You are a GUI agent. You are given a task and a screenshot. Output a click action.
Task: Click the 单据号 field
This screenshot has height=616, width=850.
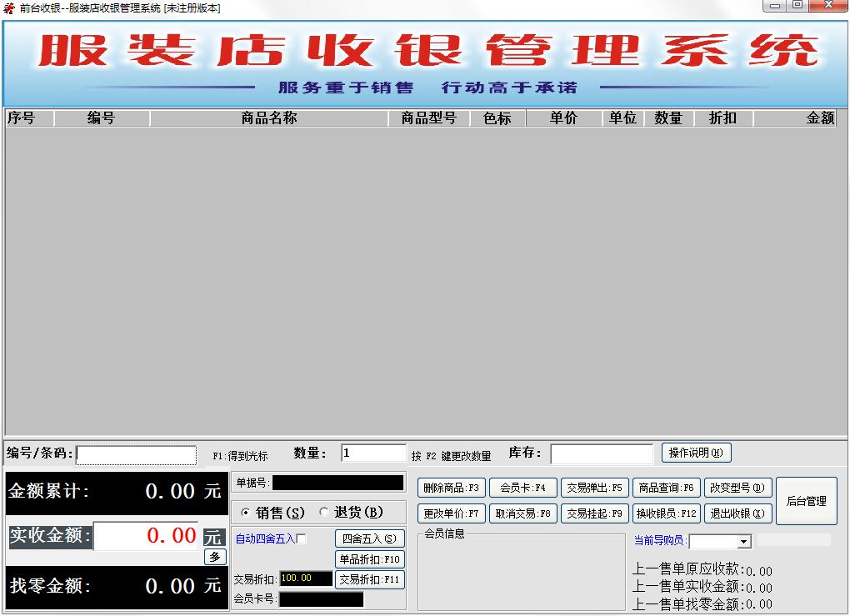click(x=337, y=483)
